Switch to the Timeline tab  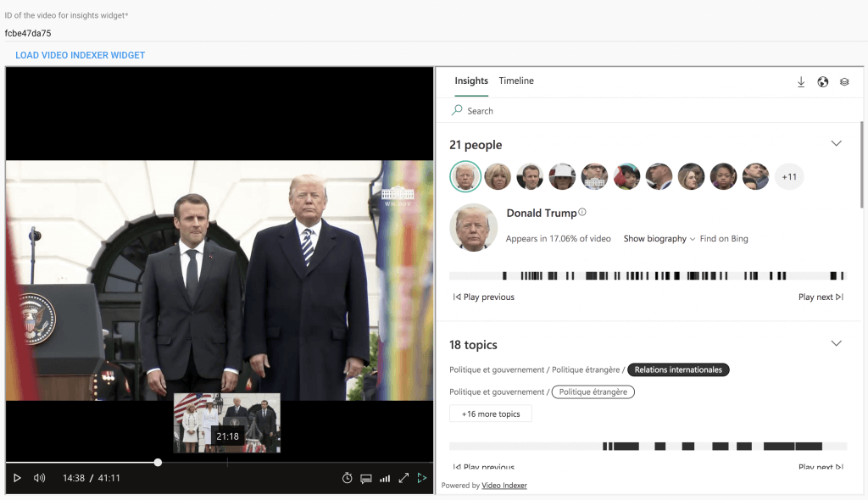pos(516,81)
